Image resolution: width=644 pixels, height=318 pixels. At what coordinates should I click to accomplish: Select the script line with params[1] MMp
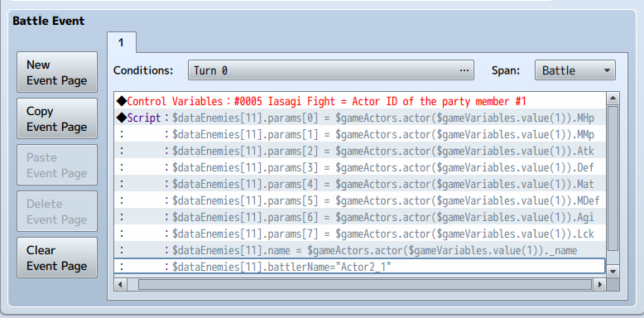pyautogui.click(x=360, y=134)
